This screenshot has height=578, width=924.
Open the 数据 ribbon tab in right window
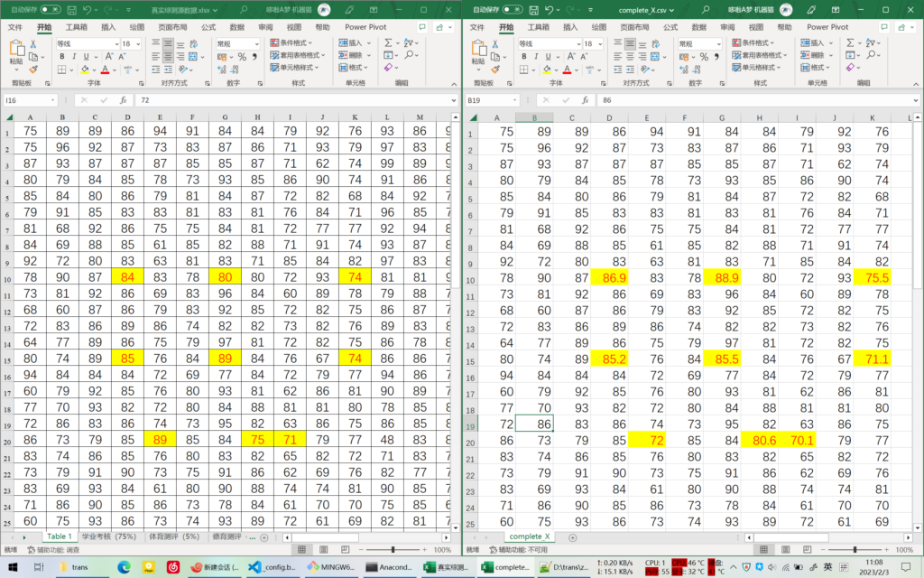(x=698, y=27)
